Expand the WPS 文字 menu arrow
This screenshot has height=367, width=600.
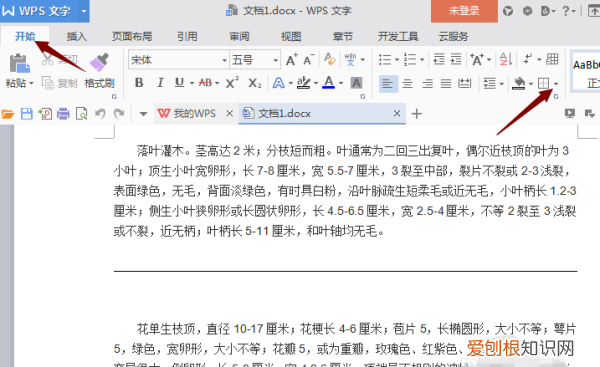[84, 11]
